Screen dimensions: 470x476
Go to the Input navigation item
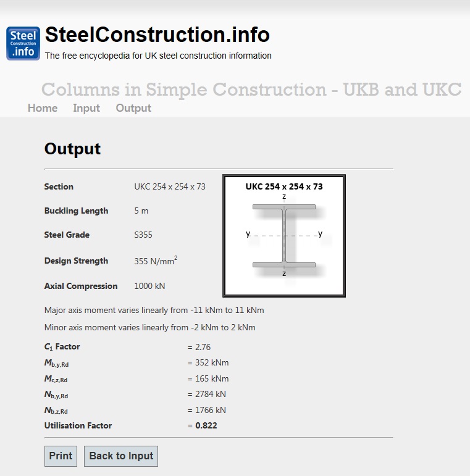(x=86, y=108)
